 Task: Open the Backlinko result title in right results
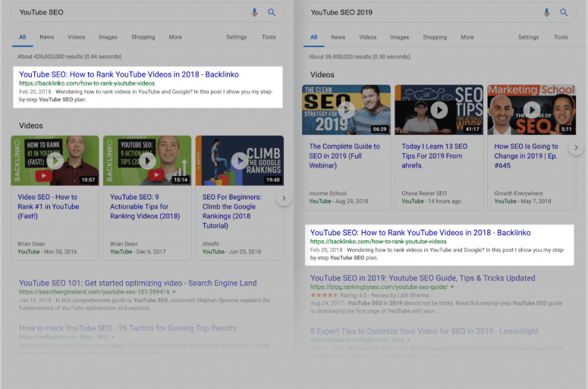(x=420, y=232)
